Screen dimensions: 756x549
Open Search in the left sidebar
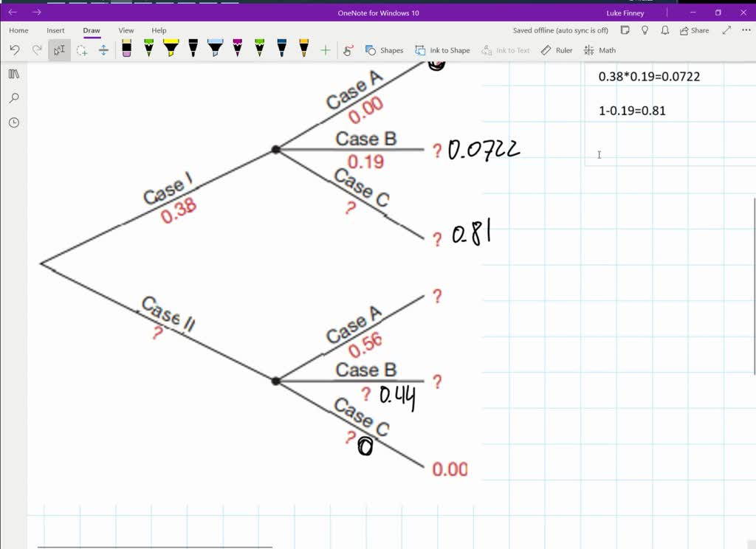tap(13, 97)
